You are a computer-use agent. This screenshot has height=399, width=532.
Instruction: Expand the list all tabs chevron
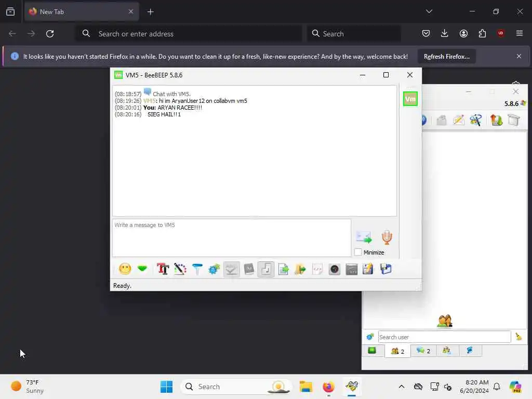coord(429,11)
